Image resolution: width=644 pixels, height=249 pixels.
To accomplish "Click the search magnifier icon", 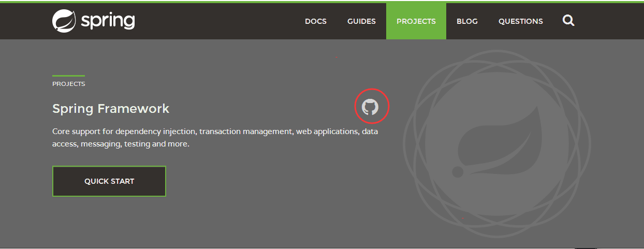I will (x=568, y=21).
